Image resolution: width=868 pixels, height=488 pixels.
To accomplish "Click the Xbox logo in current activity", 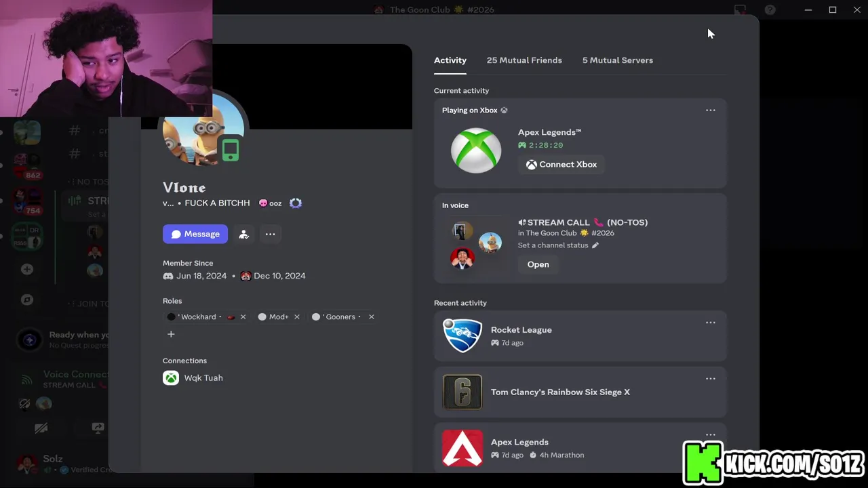I will 476,150.
